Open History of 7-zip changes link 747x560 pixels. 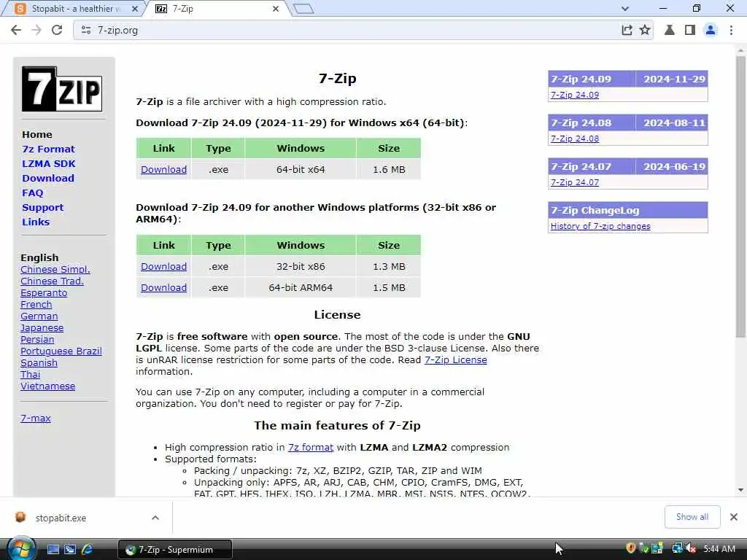click(x=600, y=226)
